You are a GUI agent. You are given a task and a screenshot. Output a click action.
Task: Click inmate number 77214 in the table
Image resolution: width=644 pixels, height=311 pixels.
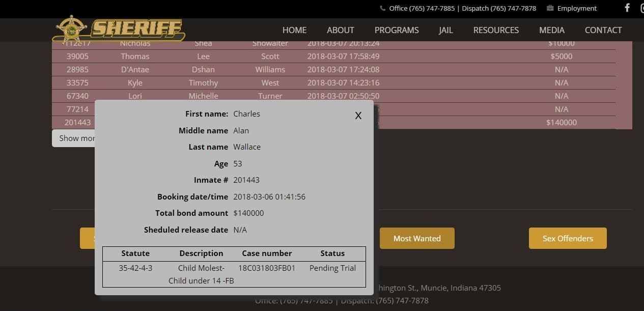(77, 109)
